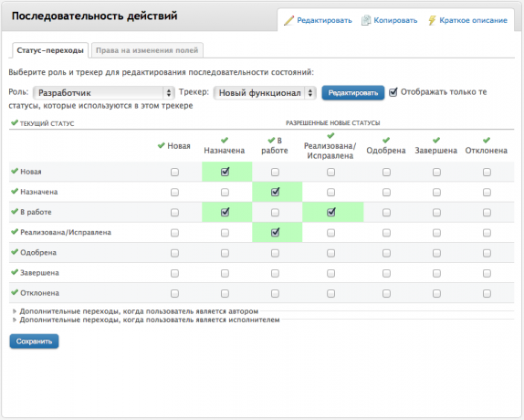The width and height of the screenshot is (524, 420).
Task: Uncheck Назначена row to В работе checkbox
Action: [275, 192]
